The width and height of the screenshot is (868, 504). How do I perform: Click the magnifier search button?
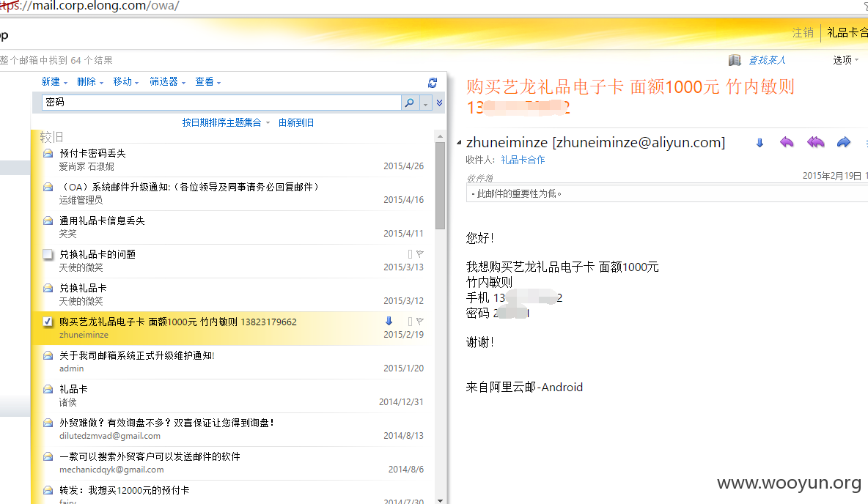point(409,103)
